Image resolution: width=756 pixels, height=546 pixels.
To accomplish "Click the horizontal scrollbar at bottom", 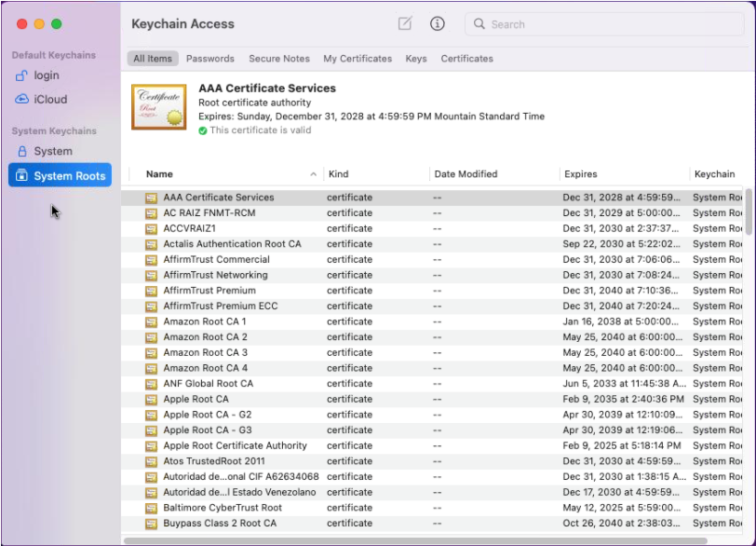I will (415, 540).
